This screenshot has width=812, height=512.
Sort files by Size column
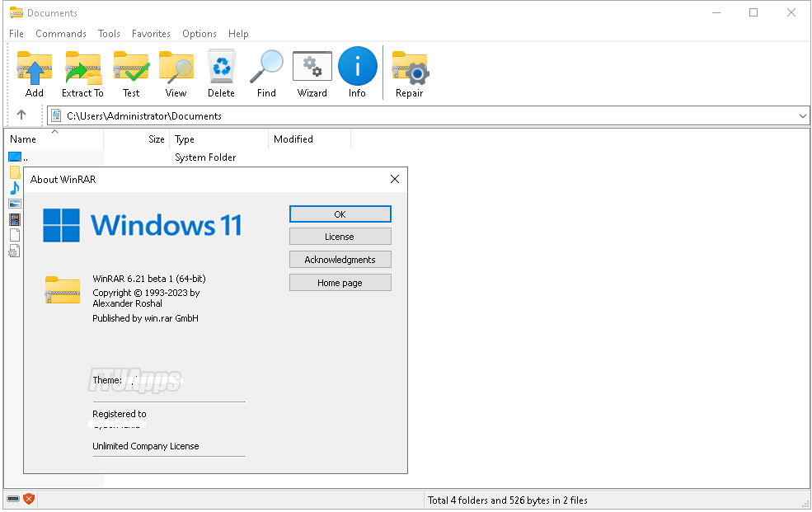137,139
